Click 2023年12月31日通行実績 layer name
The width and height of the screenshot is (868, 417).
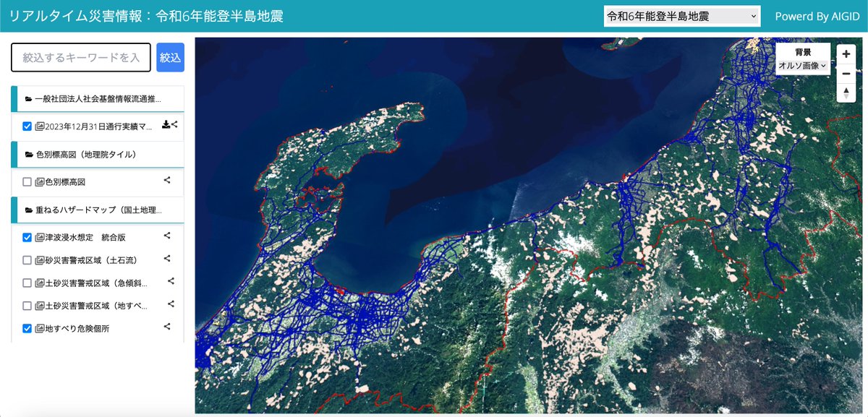[98, 126]
